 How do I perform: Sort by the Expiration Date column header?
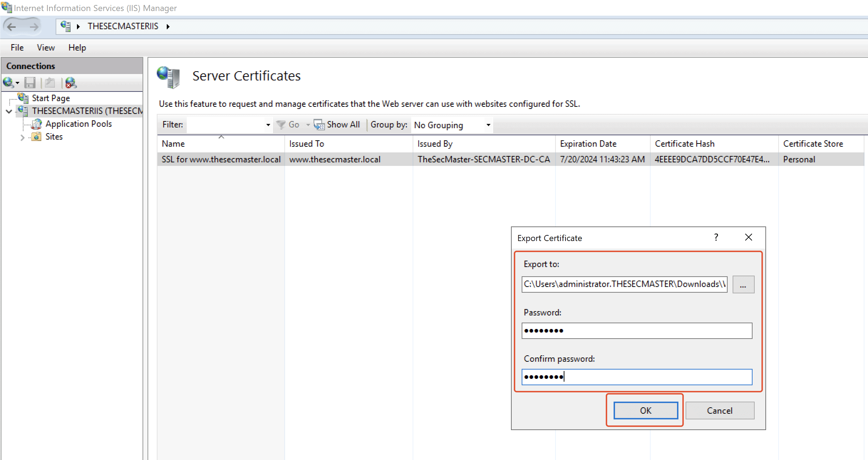click(603, 144)
